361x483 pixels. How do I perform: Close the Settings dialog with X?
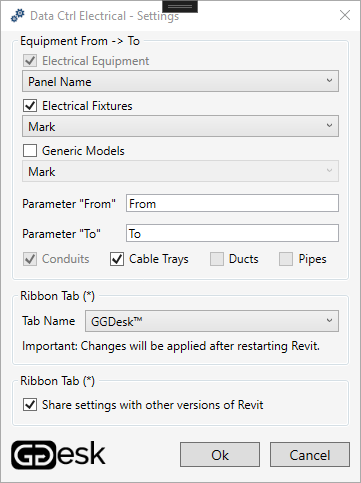345,15
